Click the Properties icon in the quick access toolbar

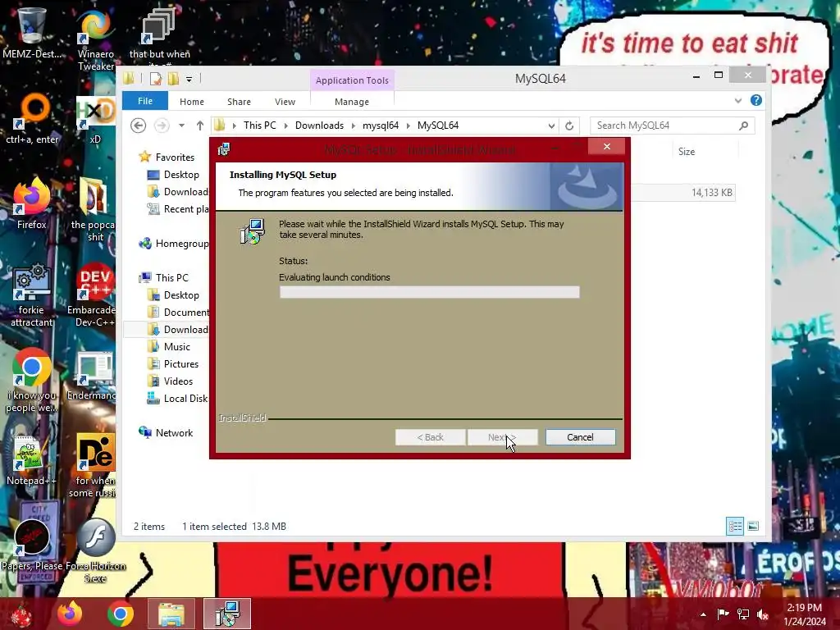(x=155, y=79)
